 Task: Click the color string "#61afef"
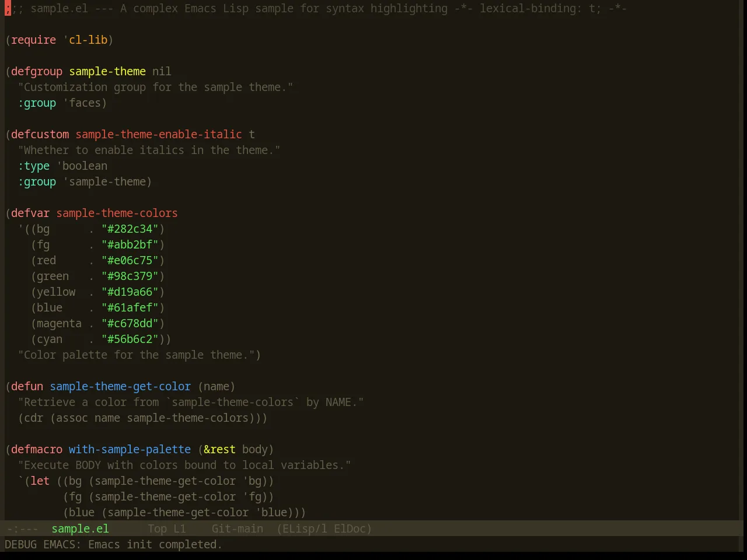[x=130, y=307]
